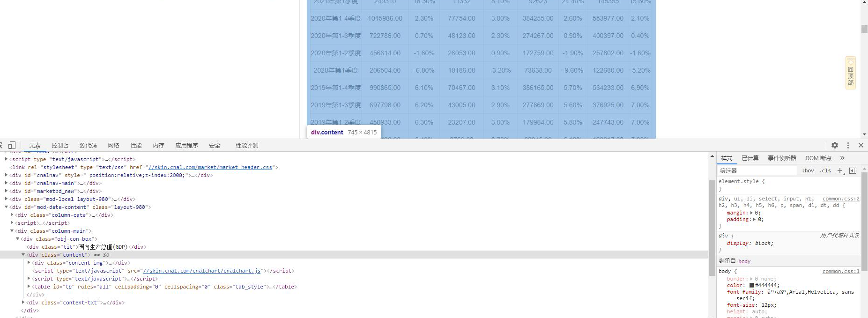Image resolution: width=868 pixels, height=318 pixels.
Task: Expand the mod-local layout-980 div
Action: click(x=6, y=199)
